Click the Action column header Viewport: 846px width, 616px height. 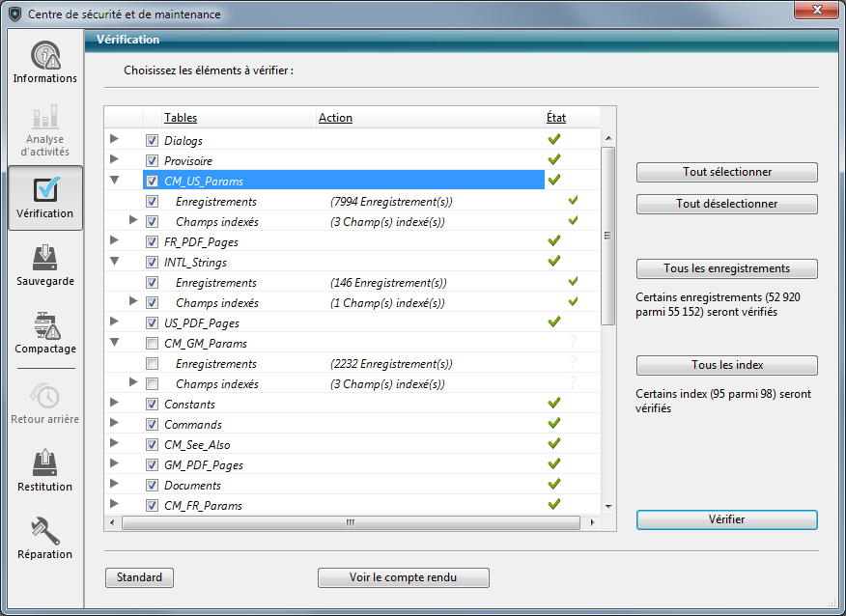pyautogui.click(x=335, y=118)
